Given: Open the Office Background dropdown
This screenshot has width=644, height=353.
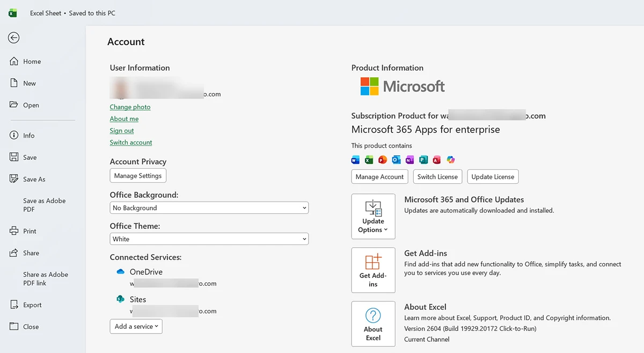Looking at the screenshot, I should [209, 208].
